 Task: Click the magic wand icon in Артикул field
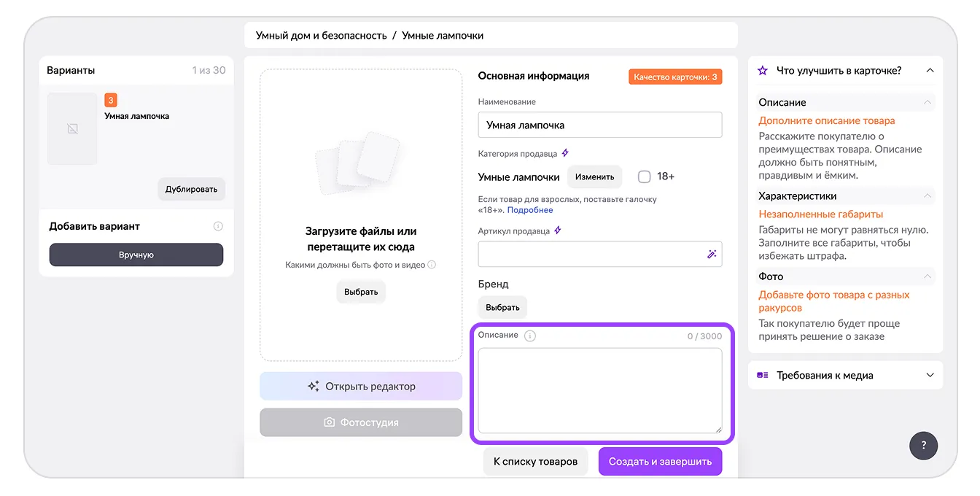(x=712, y=255)
